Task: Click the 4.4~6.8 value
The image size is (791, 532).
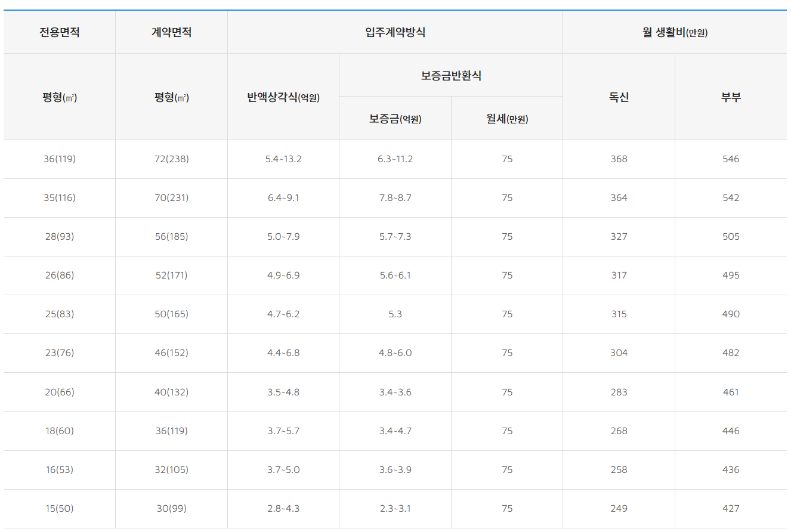Action: click(x=283, y=353)
